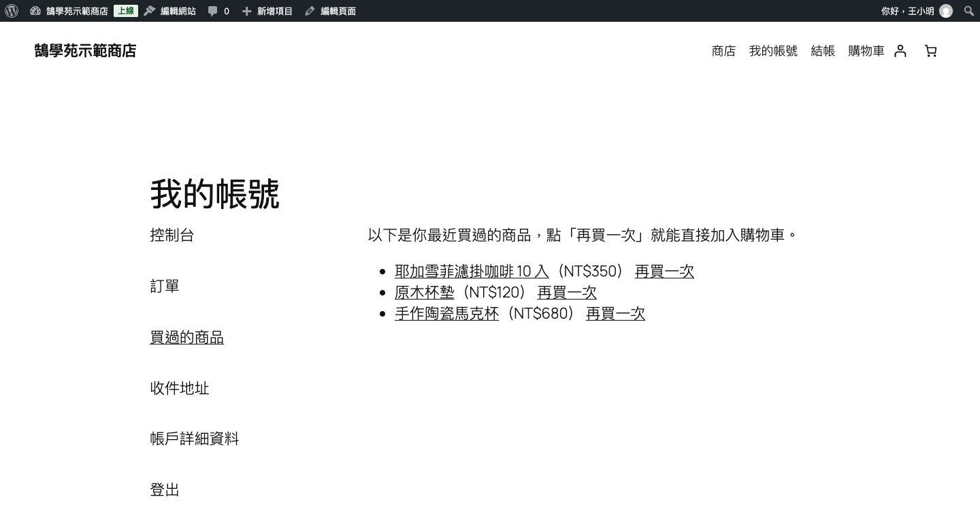Click the price text NT$120
The width and height of the screenshot is (980, 531).
pos(493,292)
